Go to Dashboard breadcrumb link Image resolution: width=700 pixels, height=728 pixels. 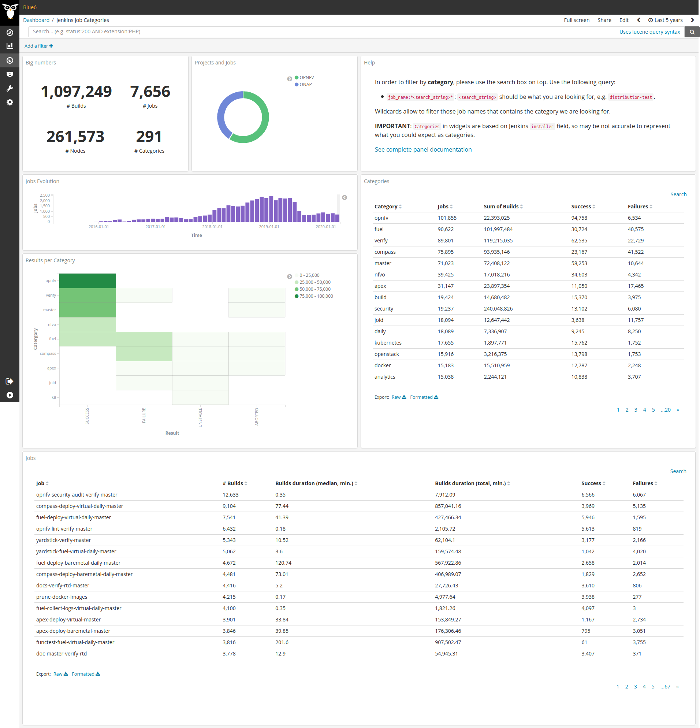click(36, 20)
